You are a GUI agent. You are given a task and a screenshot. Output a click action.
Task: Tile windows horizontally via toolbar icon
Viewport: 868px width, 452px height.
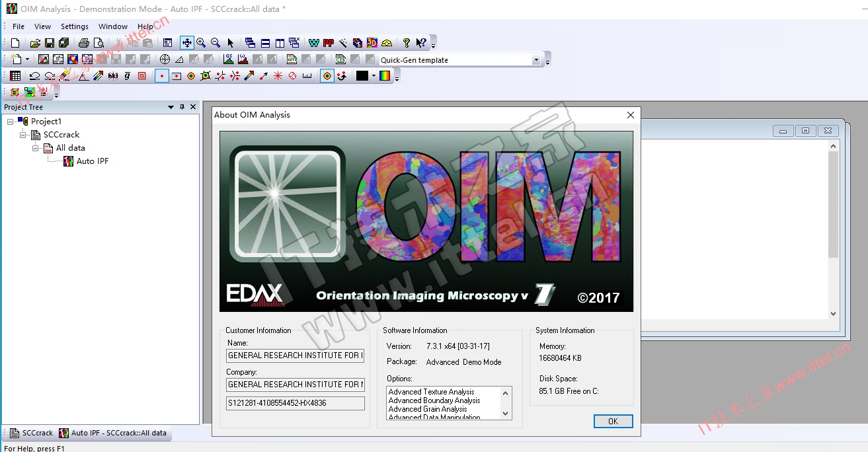(265, 43)
